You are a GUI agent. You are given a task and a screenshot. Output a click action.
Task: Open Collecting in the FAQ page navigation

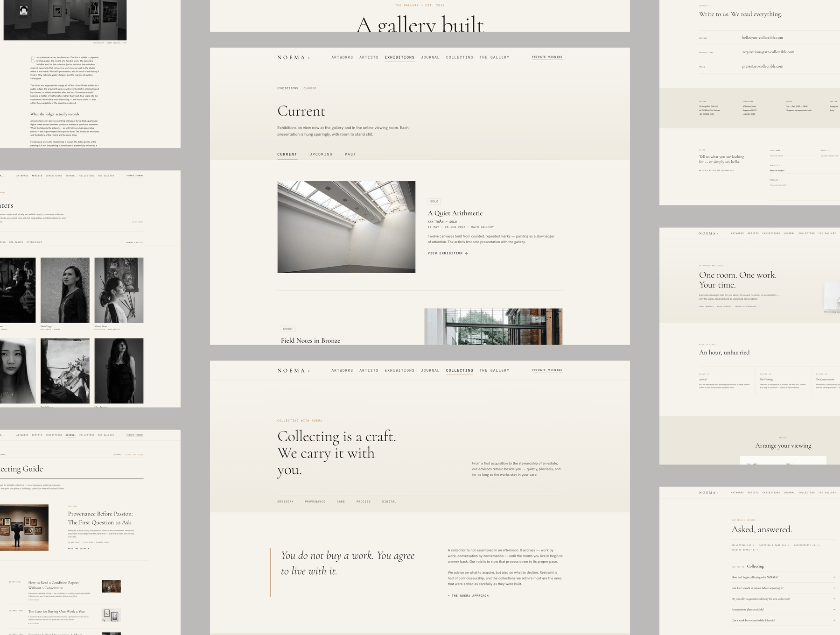click(x=806, y=493)
